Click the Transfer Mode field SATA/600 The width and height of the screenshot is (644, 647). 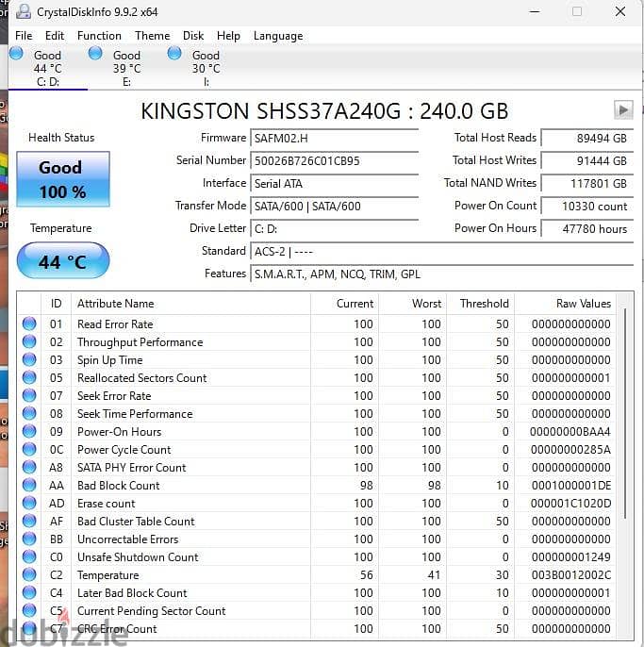[334, 206]
